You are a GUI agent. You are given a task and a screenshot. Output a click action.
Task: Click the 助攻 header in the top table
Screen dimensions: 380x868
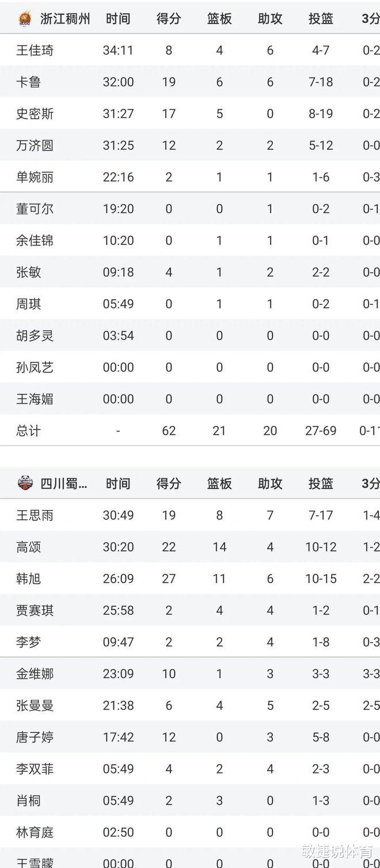270,18
